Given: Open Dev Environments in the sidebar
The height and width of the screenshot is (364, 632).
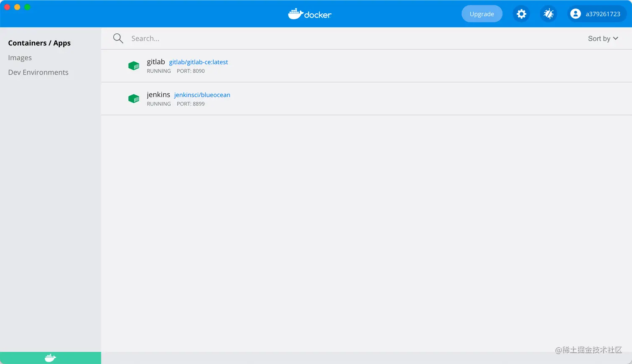Looking at the screenshot, I should coord(38,72).
